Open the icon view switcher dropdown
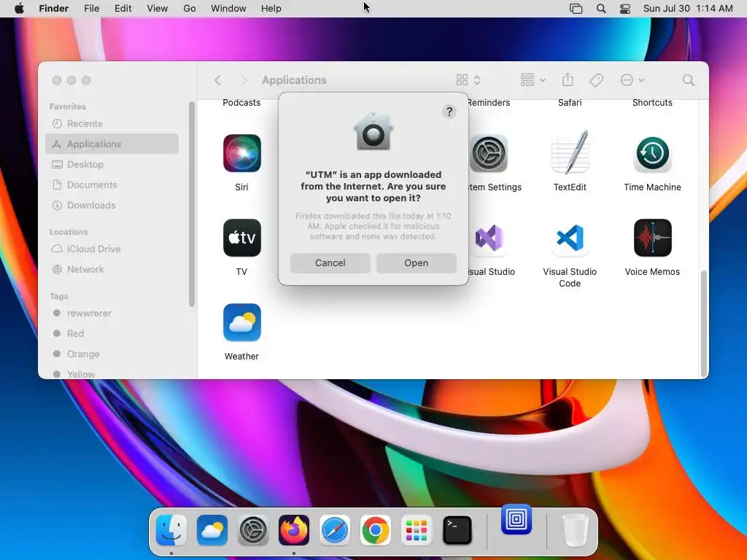 469,80
